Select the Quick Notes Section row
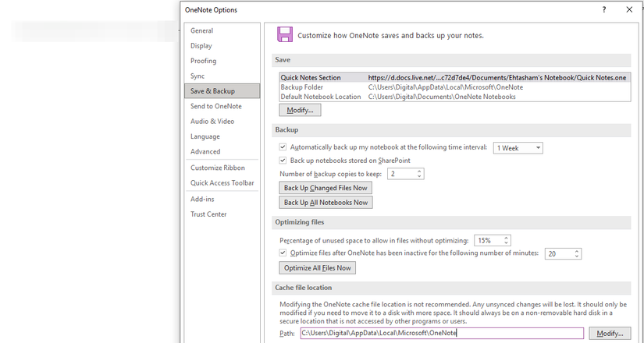This screenshot has height=343, width=644. 454,77
